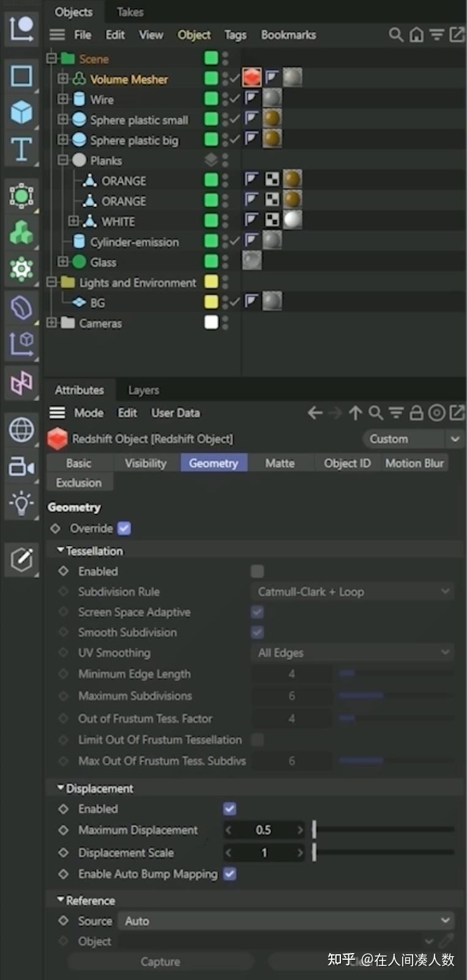Click the lock icon in Attributes toolbar
This screenshot has width=467, height=980.
(x=416, y=413)
